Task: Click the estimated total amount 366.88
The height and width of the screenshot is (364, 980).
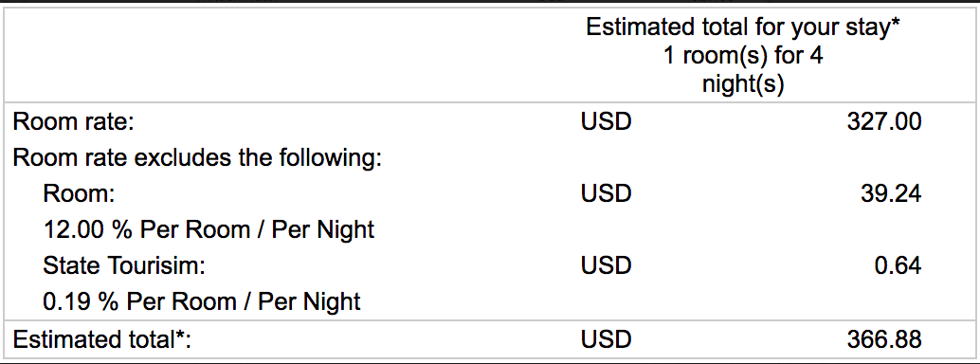Action: coord(884,339)
